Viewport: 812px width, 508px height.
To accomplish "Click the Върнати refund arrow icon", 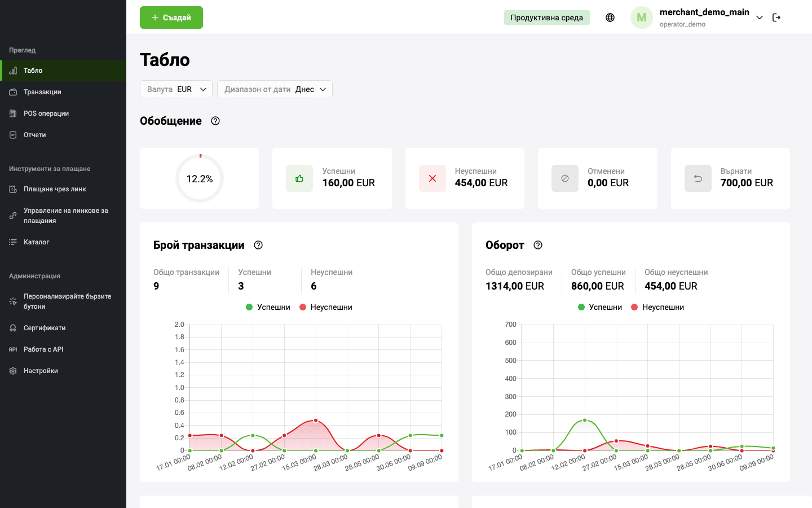I will [698, 178].
